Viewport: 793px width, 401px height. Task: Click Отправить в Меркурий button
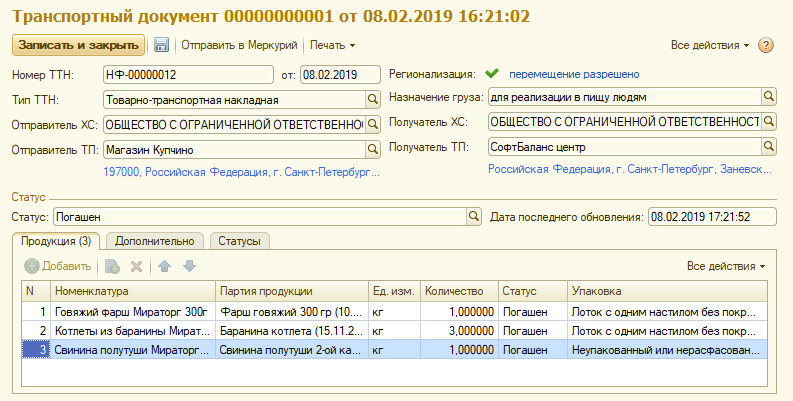click(239, 46)
